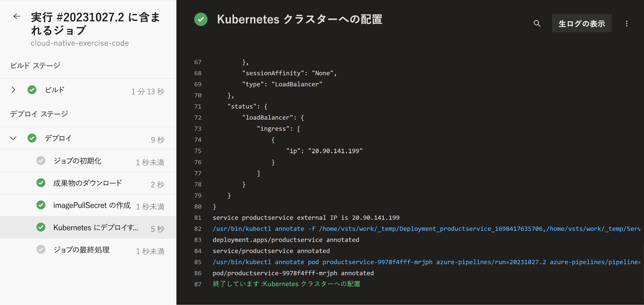
Task: Open log search with the magnifier icon
Action: click(537, 24)
